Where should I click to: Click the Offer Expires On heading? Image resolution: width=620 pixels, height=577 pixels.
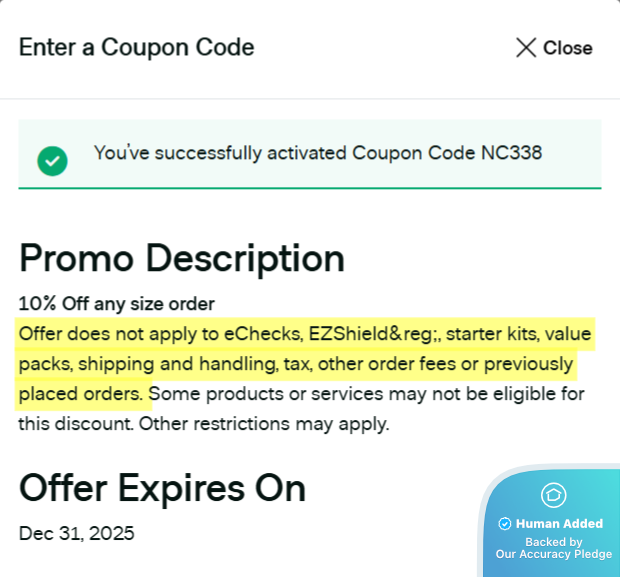pyautogui.click(x=163, y=488)
